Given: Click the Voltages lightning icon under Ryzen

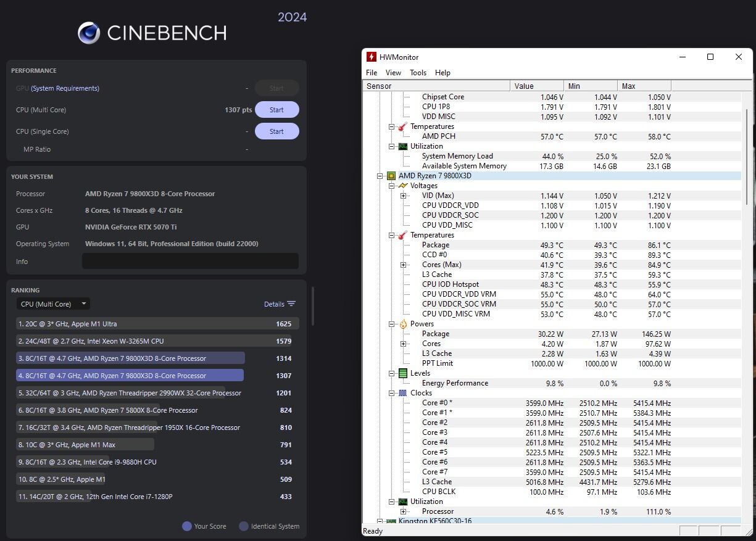Looking at the screenshot, I should (x=403, y=186).
